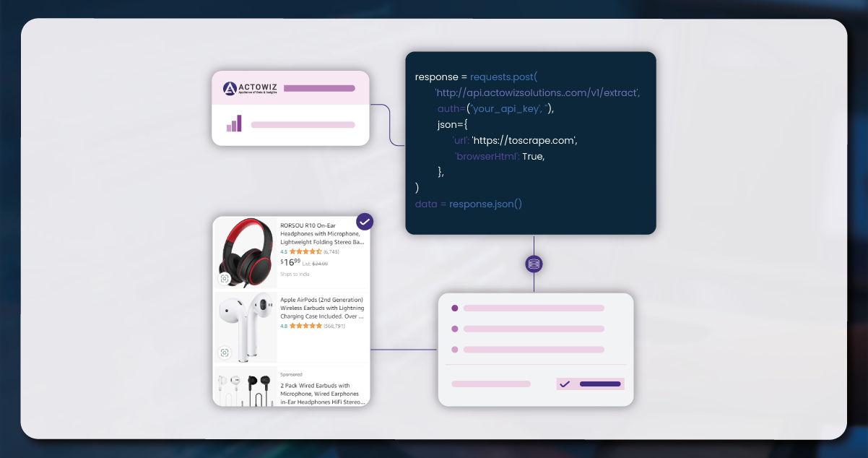Screen dimensions: 868x458
Task: Open the 2 Pack Wired Earbuds title
Action: [322, 394]
